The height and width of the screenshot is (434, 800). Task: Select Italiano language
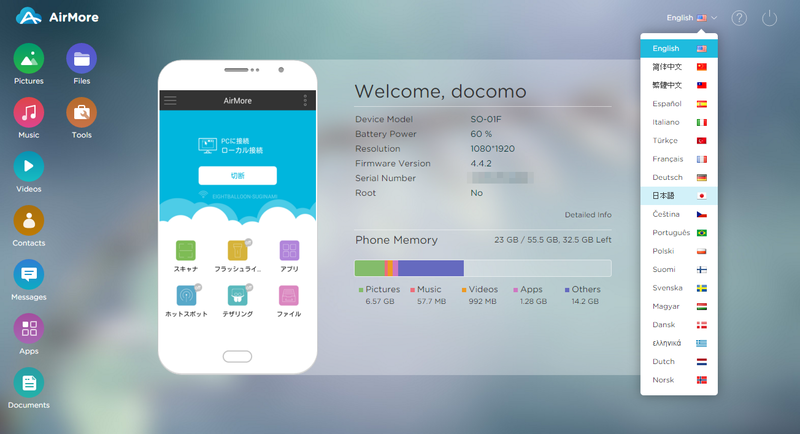[679, 122]
